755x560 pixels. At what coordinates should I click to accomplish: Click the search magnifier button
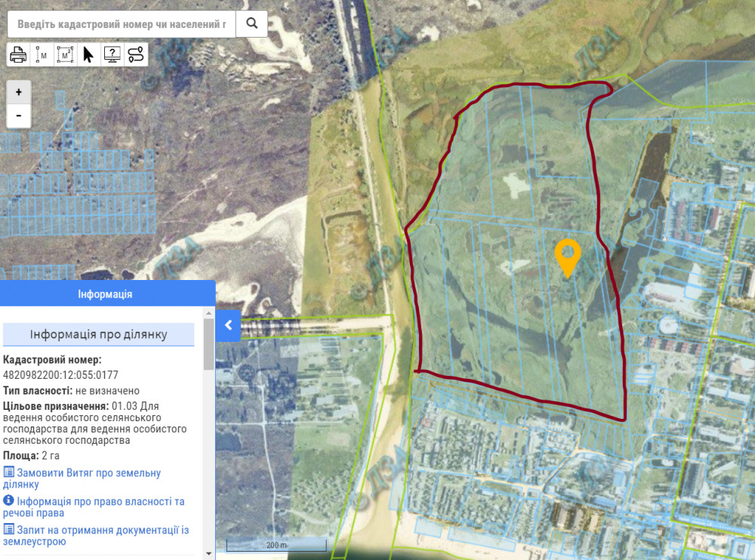(x=252, y=23)
